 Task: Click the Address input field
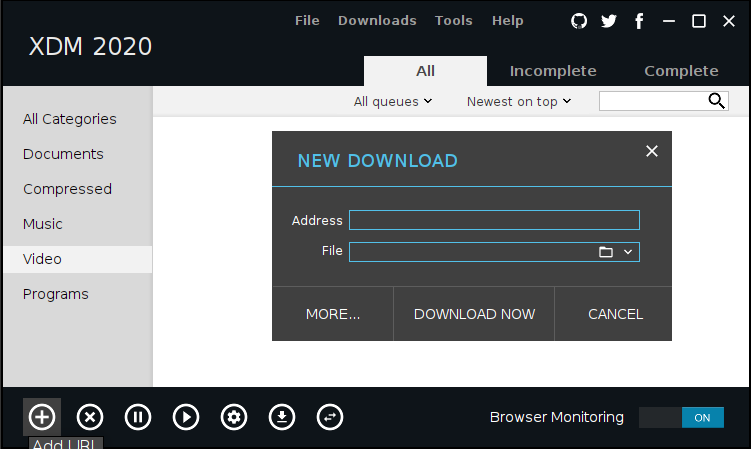coord(494,220)
